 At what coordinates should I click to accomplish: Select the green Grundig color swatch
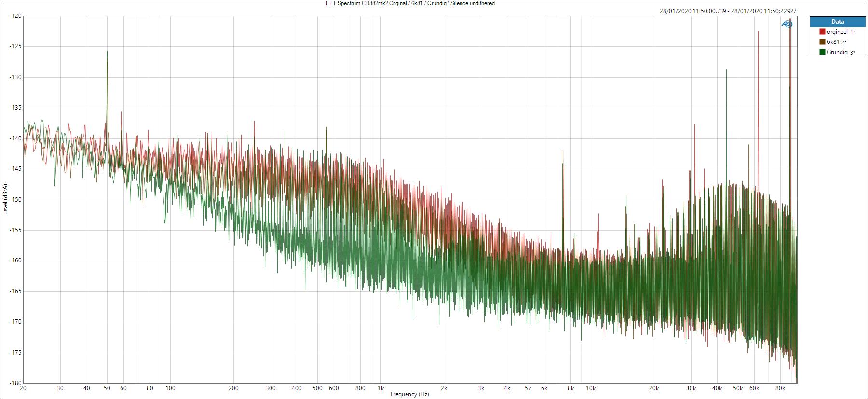[x=822, y=52]
